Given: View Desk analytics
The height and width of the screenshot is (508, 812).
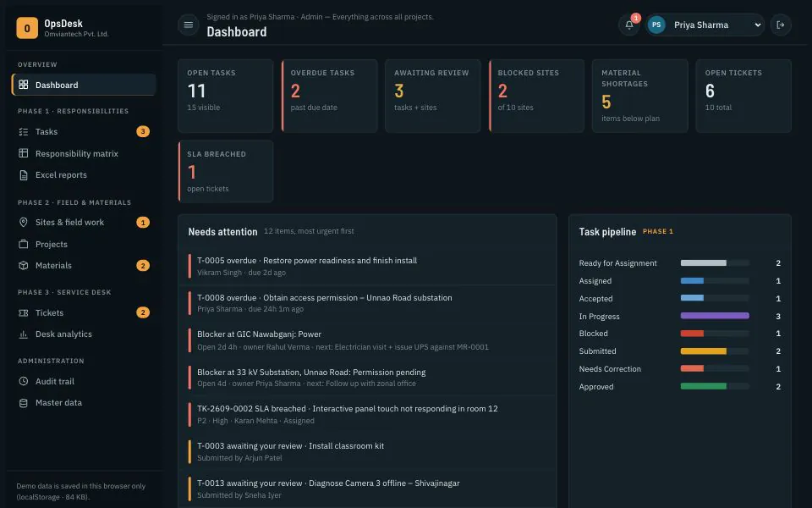Looking at the screenshot, I should click(x=84, y=334).
